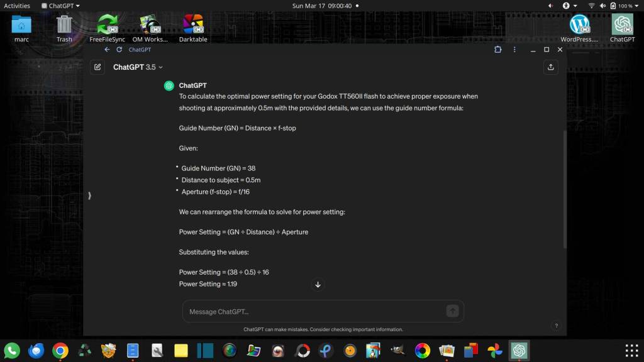Click the 'Power Setting ≈ 1.19' result line
Viewport: 644px width, 362px height.
point(208,284)
